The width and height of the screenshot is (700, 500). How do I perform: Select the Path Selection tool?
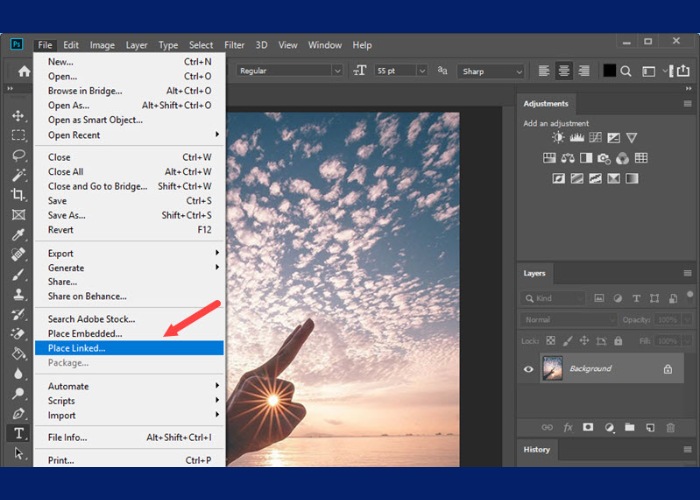(18, 453)
